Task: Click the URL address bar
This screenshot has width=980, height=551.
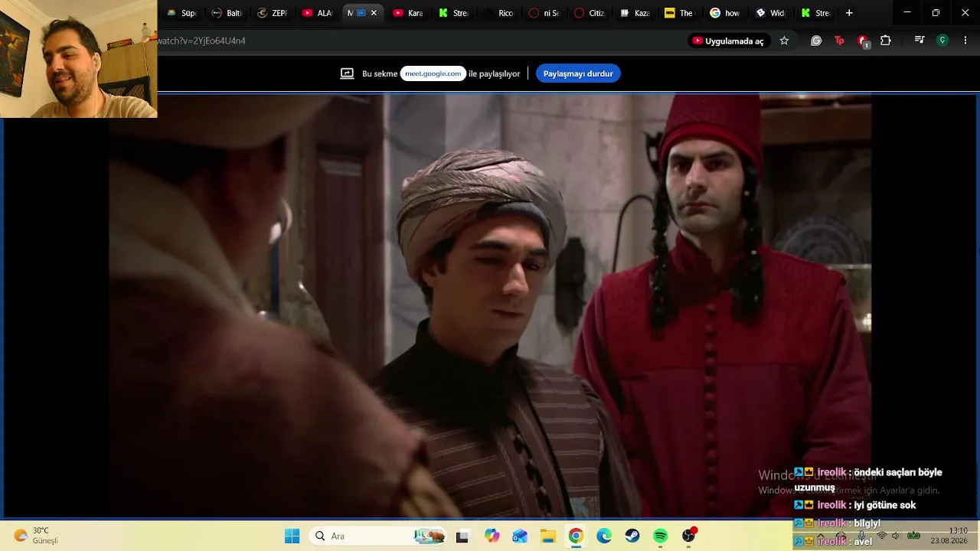Action: click(420, 41)
